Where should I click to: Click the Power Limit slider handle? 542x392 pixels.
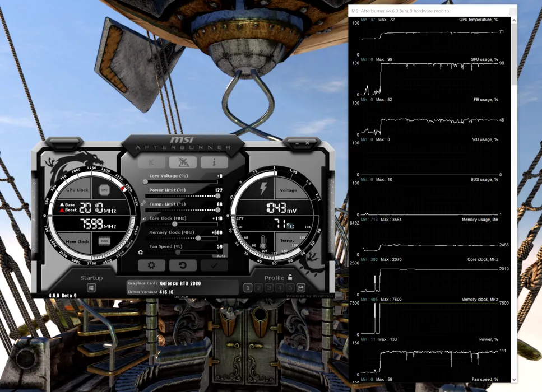pos(218,196)
